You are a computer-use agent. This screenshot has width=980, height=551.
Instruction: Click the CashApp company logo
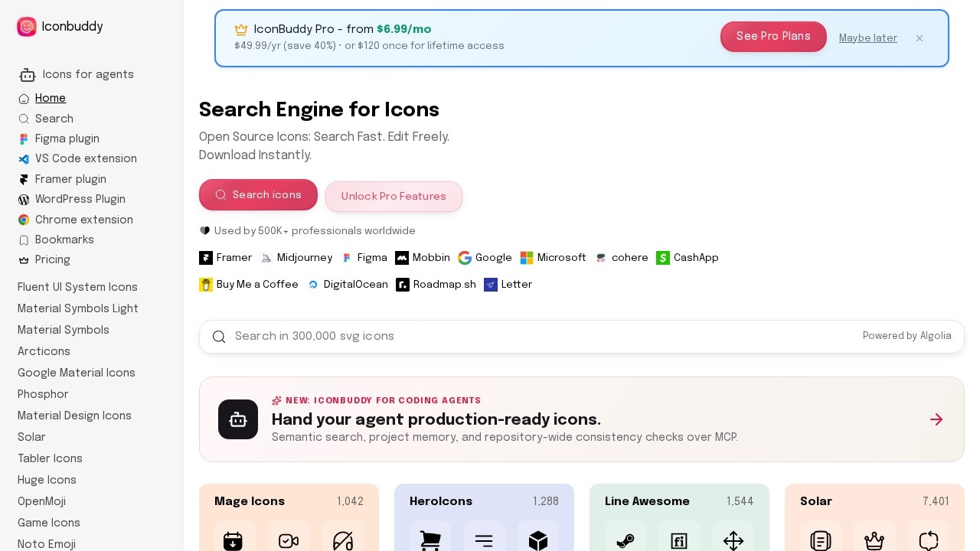coord(663,258)
